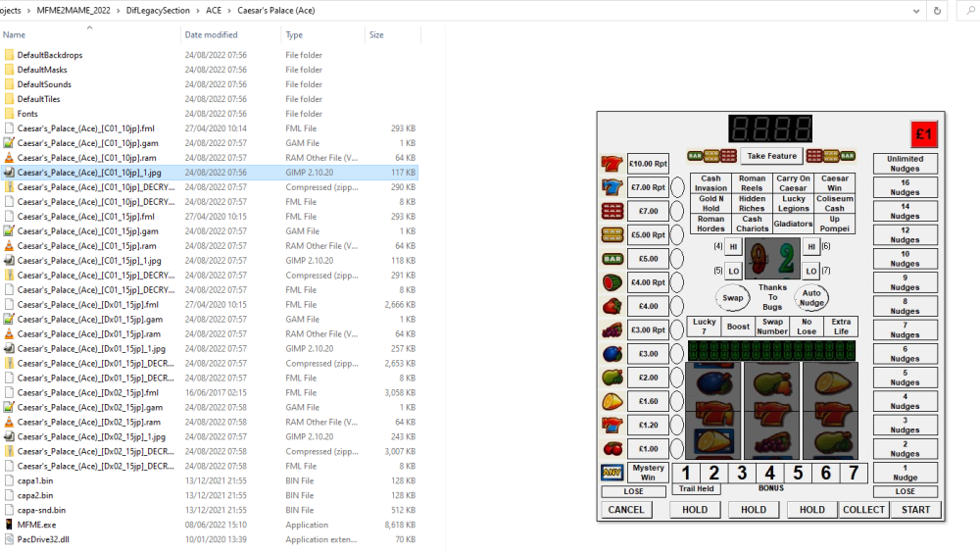Image resolution: width=980 pixels, height=555 pixels.
Task: Expand the chevron after MFME2MAME_2022 breadcrumb
Action: point(118,11)
